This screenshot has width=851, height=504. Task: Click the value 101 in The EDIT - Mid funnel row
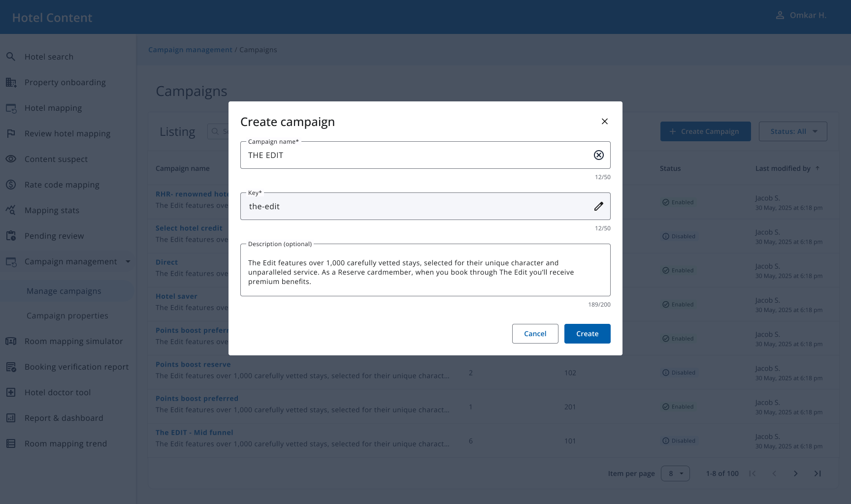coord(570,441)
